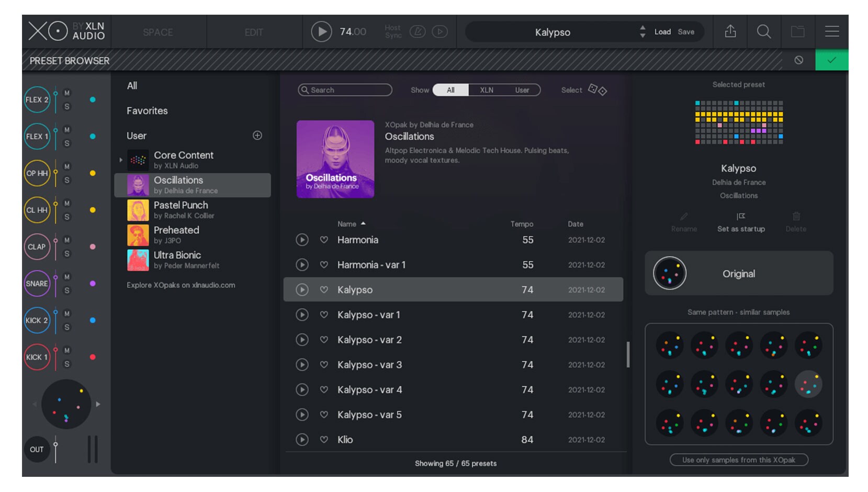Screen dimensions: 868x492
Task: Open the hamburger menu icon
Action: tap(831, 32)
